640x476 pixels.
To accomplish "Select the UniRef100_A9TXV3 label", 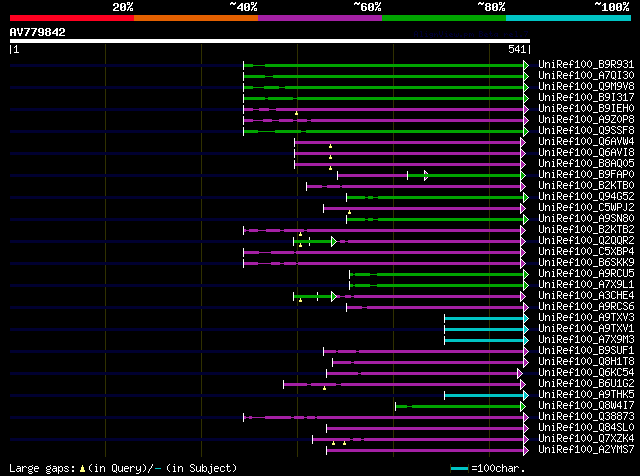I will [x=586, y=318].
